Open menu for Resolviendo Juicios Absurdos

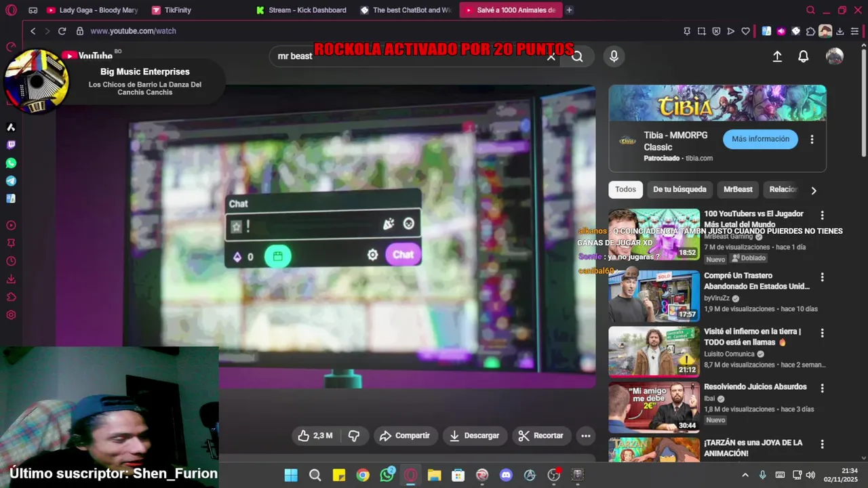822,388
